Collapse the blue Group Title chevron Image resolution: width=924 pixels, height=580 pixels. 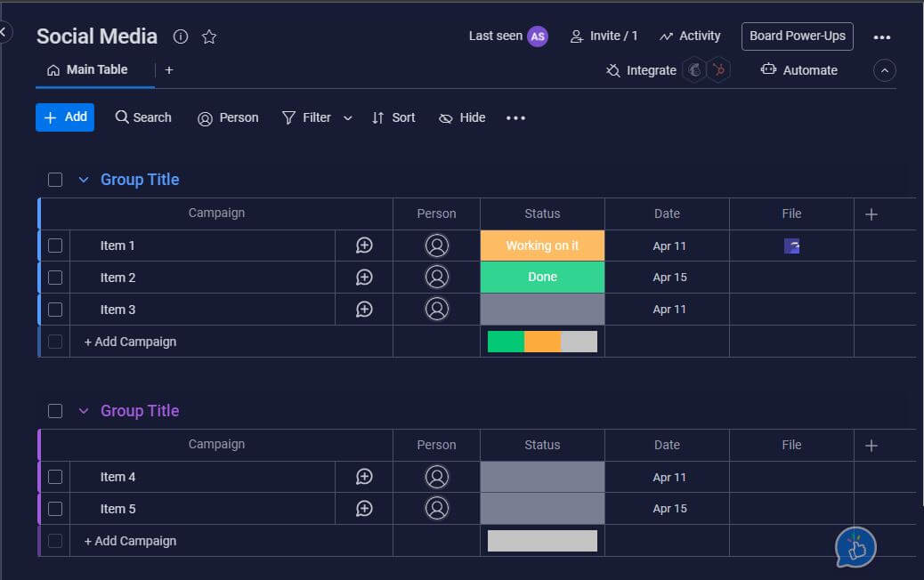tap(84, 180)
